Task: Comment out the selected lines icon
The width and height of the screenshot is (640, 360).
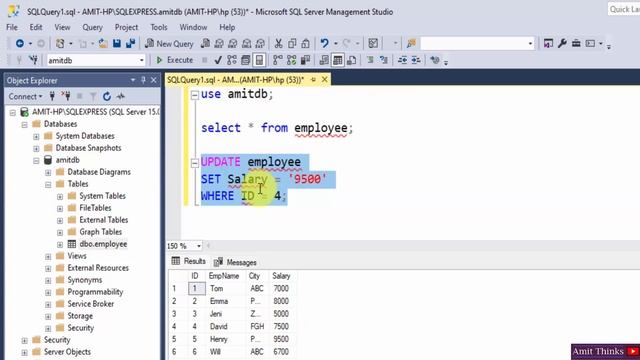Action: click(370, 60)
